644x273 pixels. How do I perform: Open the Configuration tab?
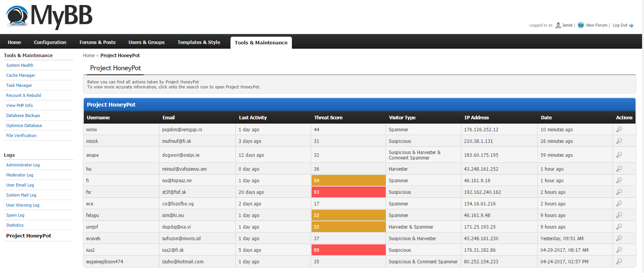50,42
